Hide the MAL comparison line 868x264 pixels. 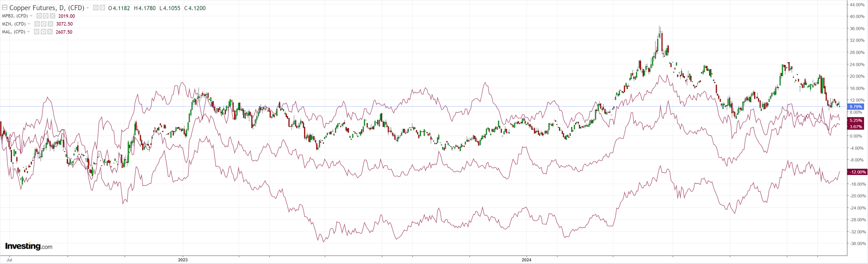click(36, 32)
